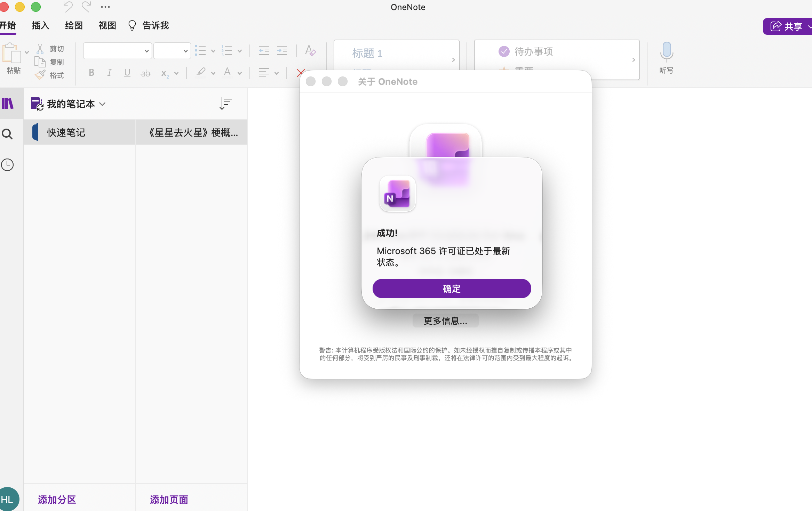Viewport: 812px width, 511px height.
Task: Toggle subscript formatting
Action: click(165, 73)
